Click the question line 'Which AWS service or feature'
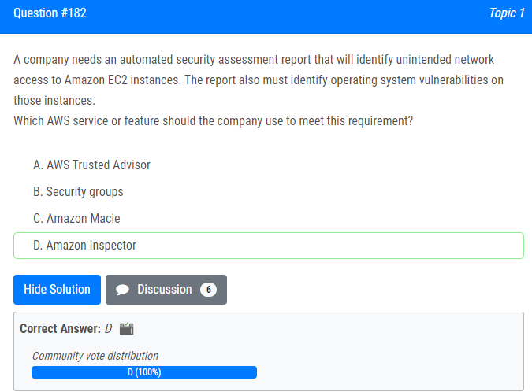The image size is (532, 392). coord(213,121)
